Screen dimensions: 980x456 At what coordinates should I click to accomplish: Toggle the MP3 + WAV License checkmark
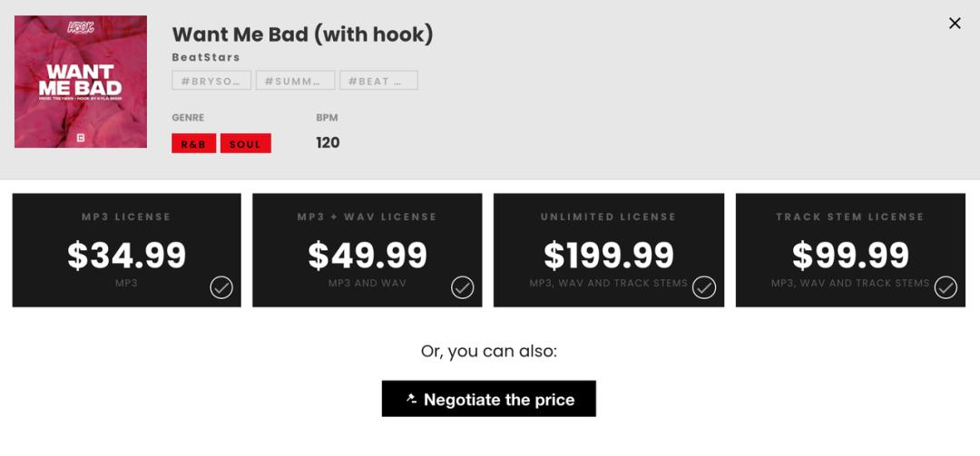[x=463, y=287]
